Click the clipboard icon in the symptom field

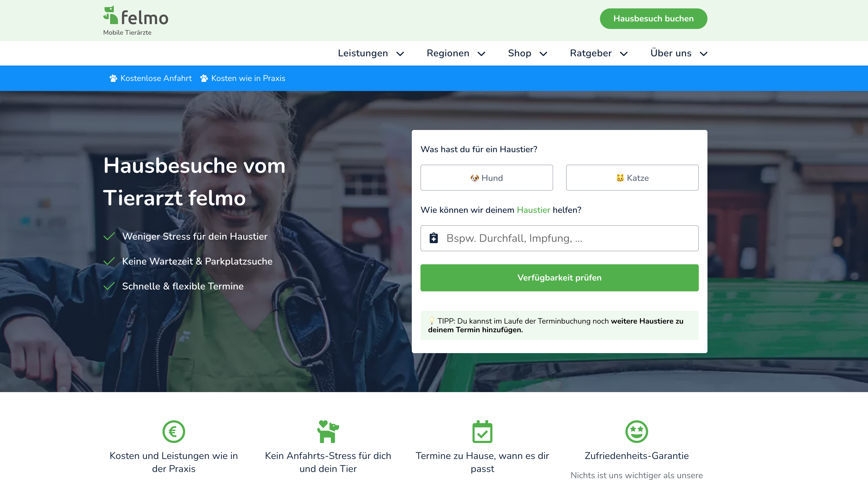434,238
